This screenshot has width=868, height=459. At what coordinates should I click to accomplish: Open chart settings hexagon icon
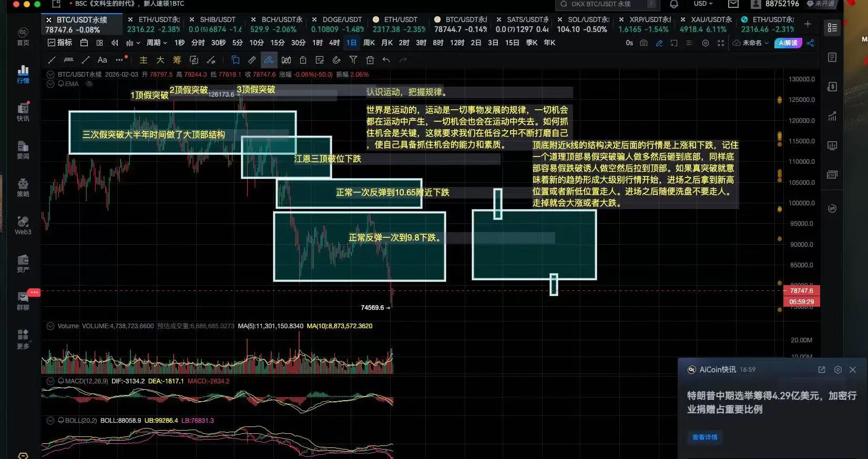pos(706,43)
